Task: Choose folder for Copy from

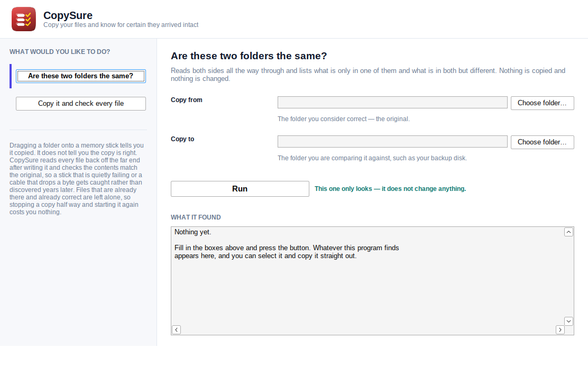Action: point(542,103)
